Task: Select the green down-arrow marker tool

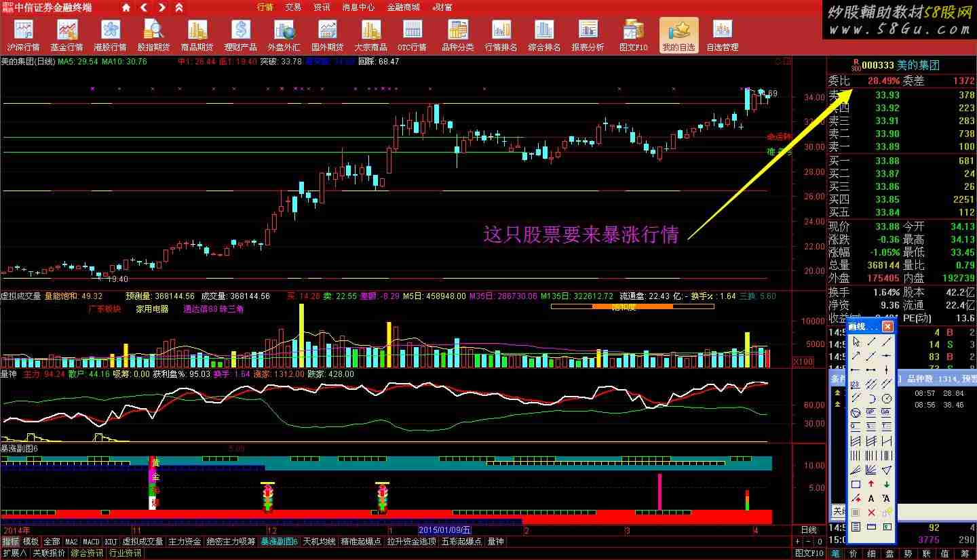Action: click(x=886, y=484)
